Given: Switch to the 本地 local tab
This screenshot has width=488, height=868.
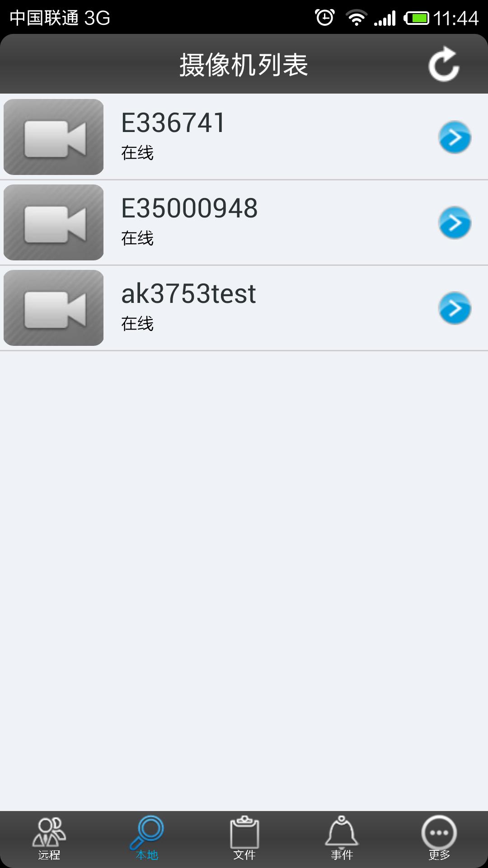Looking at the screenshot, I should tap(146, 839).
